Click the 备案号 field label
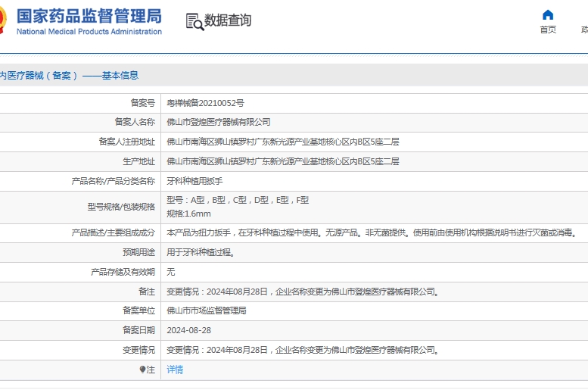This screenshot has width=588, height=390. tap(142, 103)
